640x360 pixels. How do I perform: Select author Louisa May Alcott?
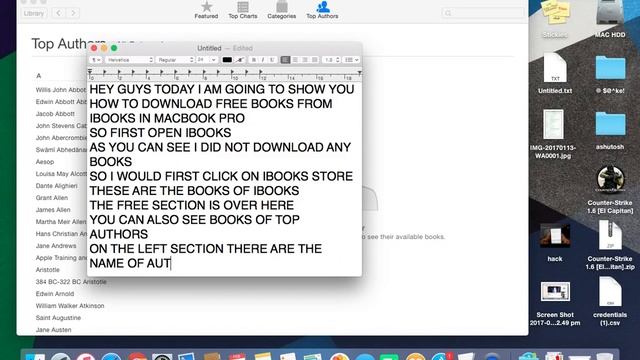click(x=61, y=174)
